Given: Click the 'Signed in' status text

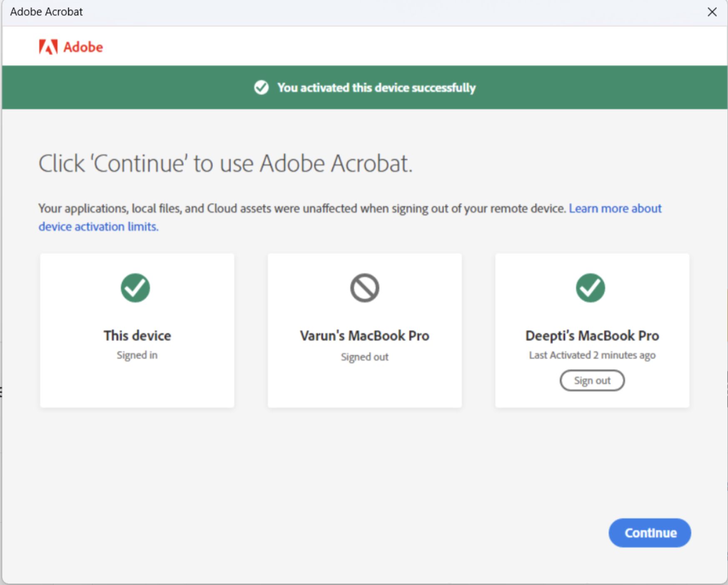Looking at the screenshot, I should click(137, 355).
